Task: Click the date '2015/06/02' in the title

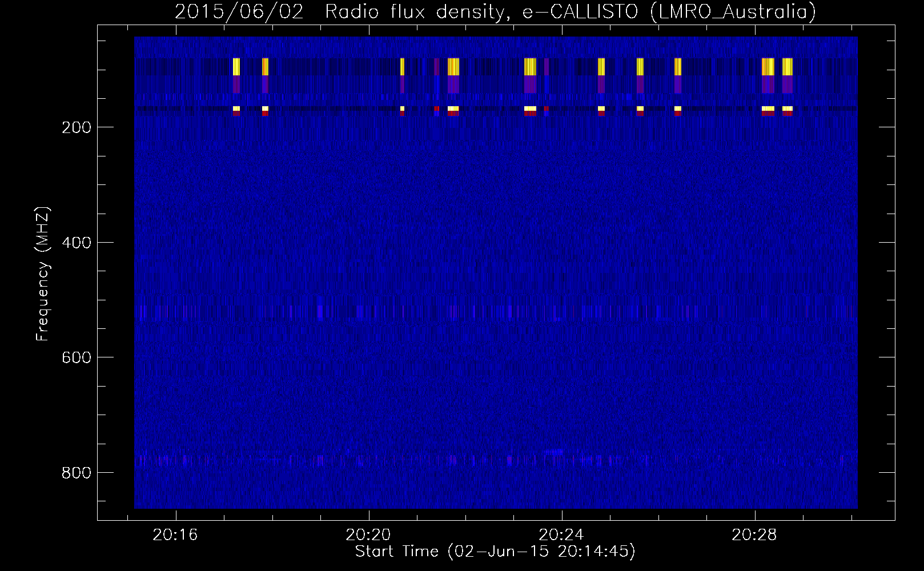Action: [239, 11]
